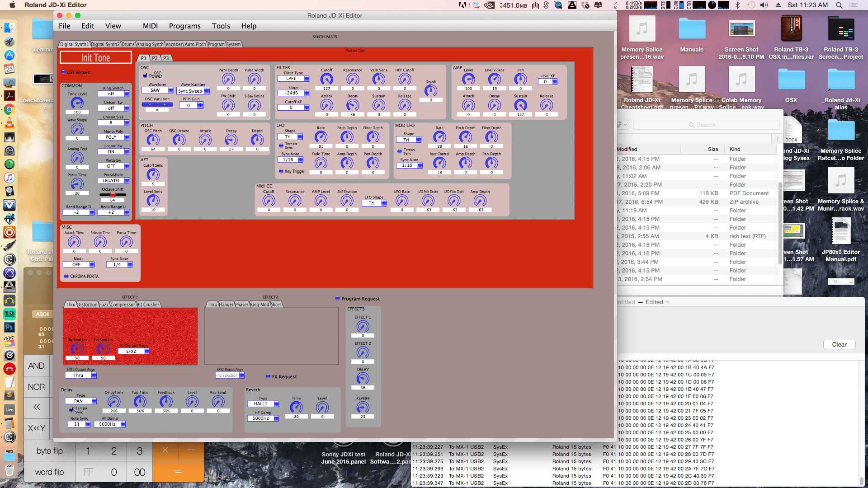Switch to the Flanger effect tab

click(226, 305)
